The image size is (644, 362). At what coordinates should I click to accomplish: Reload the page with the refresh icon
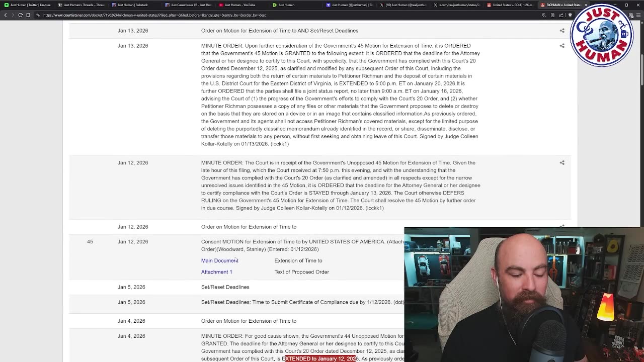tap(21, 15)
